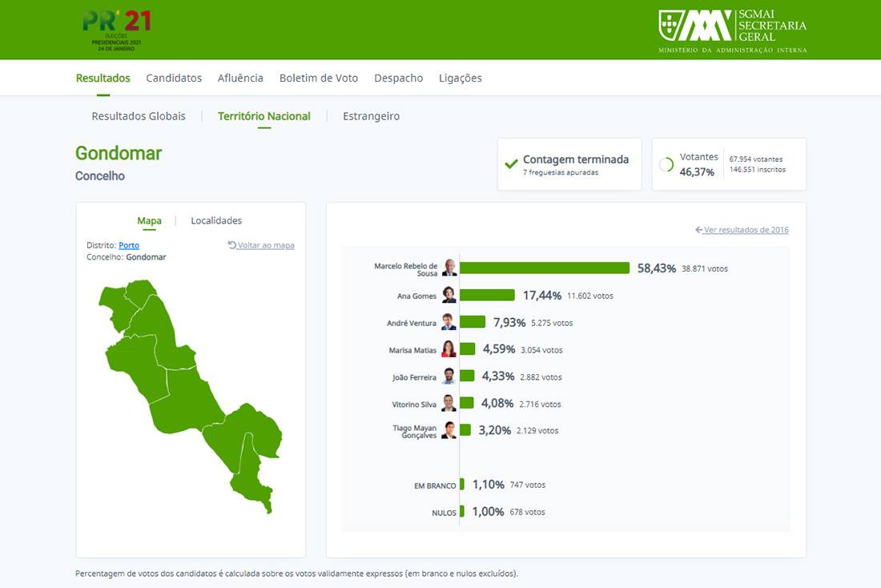The image size is (881, 588).
Task: Select the Localidades tab in map panel
Action: click(x=216, y=221)
